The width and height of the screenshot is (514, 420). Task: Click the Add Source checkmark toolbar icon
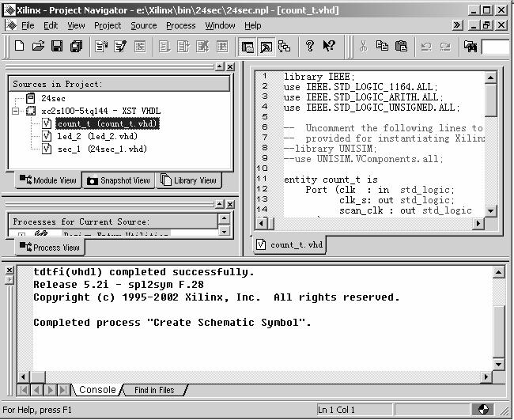point(120,46)
